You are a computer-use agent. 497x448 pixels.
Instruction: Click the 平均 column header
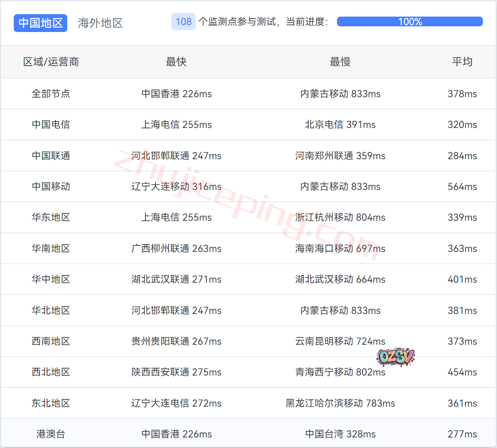462,62
